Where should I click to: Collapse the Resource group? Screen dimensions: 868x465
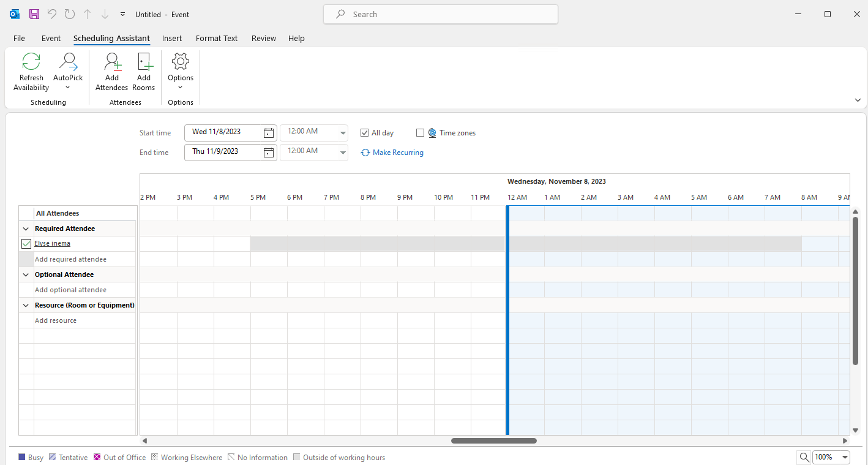(x=26, y=305)
